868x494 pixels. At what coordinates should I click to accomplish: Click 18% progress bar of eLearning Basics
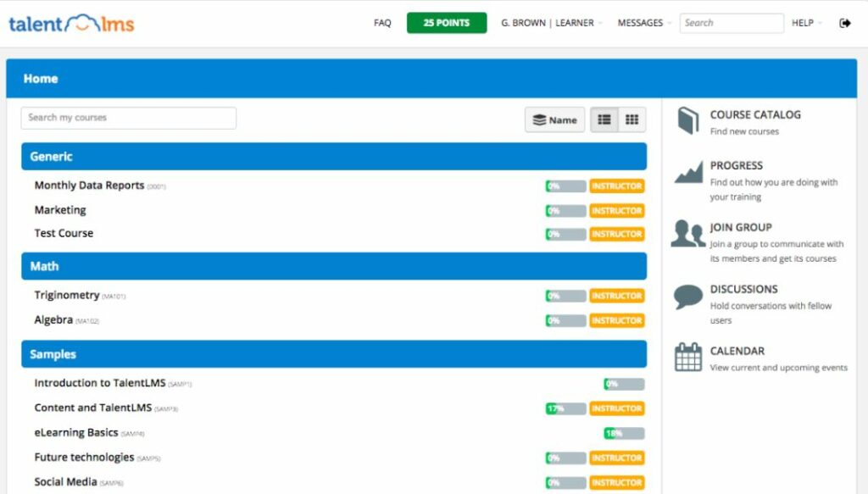coord(624,433)
